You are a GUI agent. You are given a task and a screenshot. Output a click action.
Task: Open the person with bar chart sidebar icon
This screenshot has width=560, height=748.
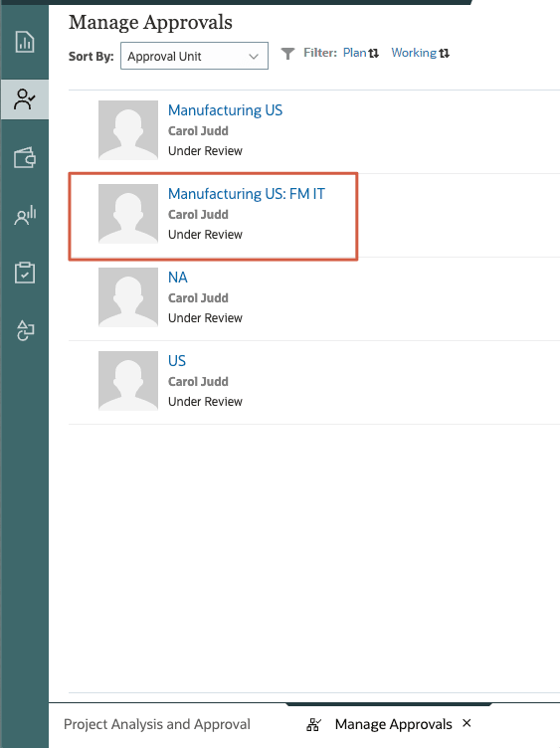tap(24, 215)
